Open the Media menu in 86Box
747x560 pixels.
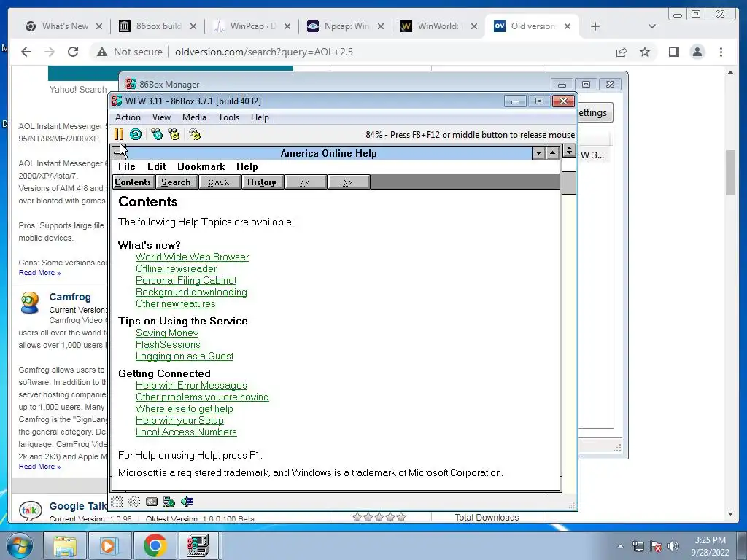click(x=194, y=117)
